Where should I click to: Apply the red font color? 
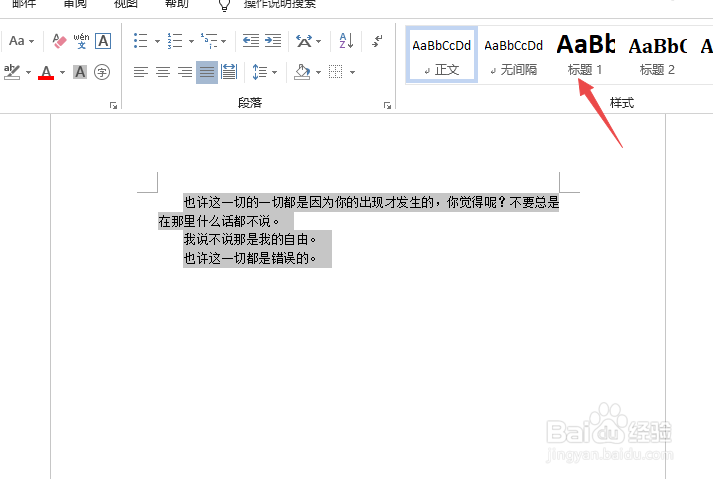coord(46,72)
